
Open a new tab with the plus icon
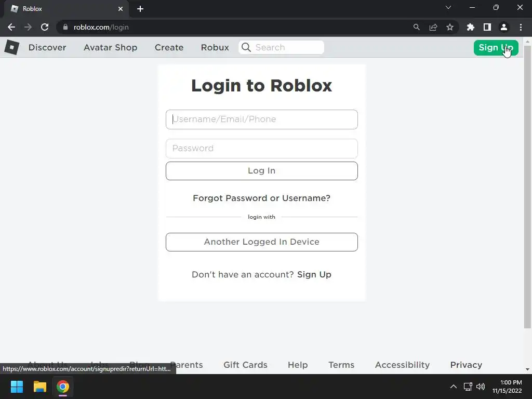(140, 9)
